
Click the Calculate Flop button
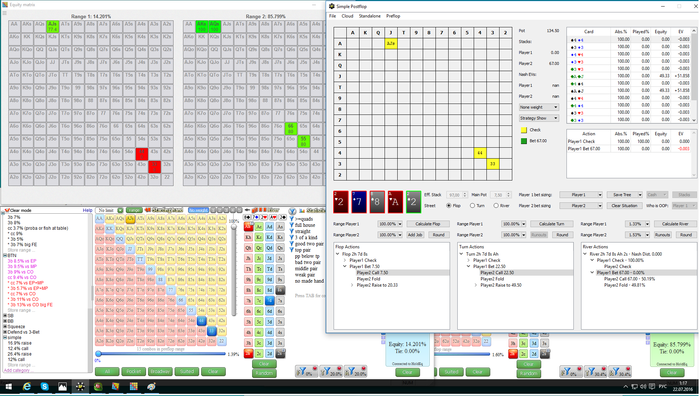point(427,224)
